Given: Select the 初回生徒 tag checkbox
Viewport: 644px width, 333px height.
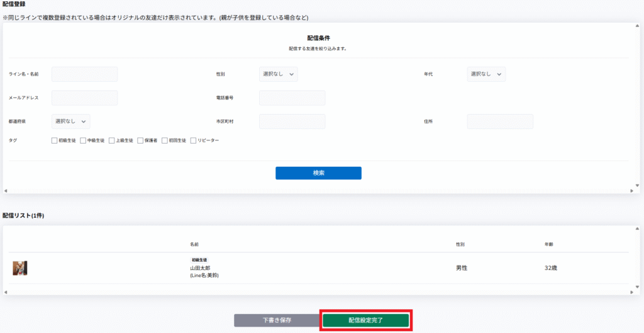Looking at the screenshot, I should [165, 140].
